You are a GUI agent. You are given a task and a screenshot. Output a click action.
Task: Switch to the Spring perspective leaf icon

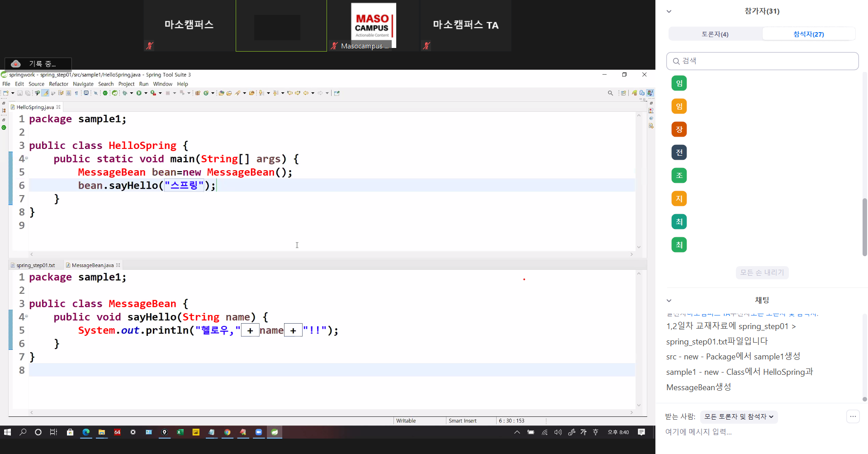(635, 93)
